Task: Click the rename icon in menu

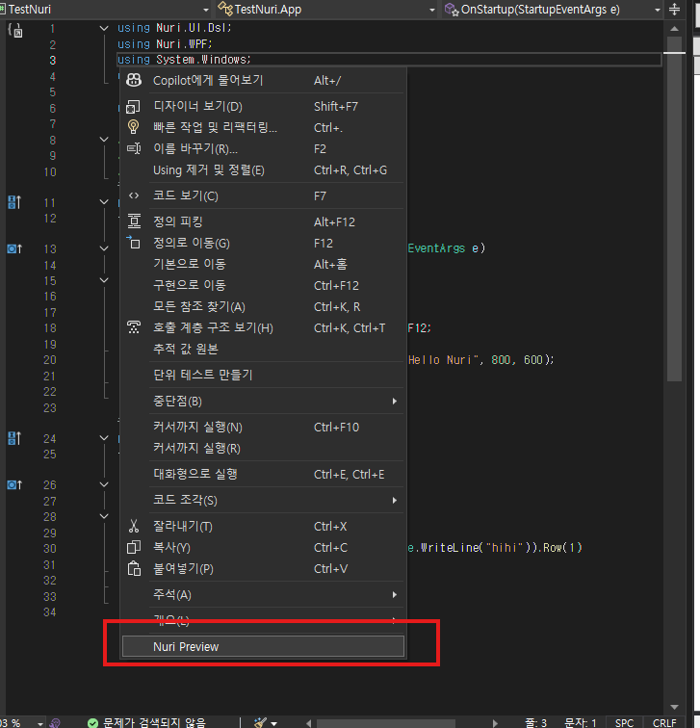Action: click(x=134, y=148)
